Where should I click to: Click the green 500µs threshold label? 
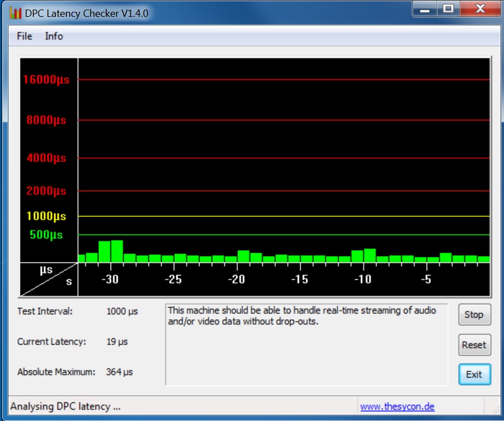point(46,235)
